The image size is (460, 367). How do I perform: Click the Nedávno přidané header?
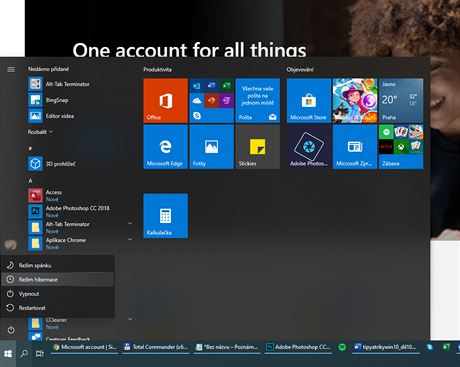tap(48, 69)
